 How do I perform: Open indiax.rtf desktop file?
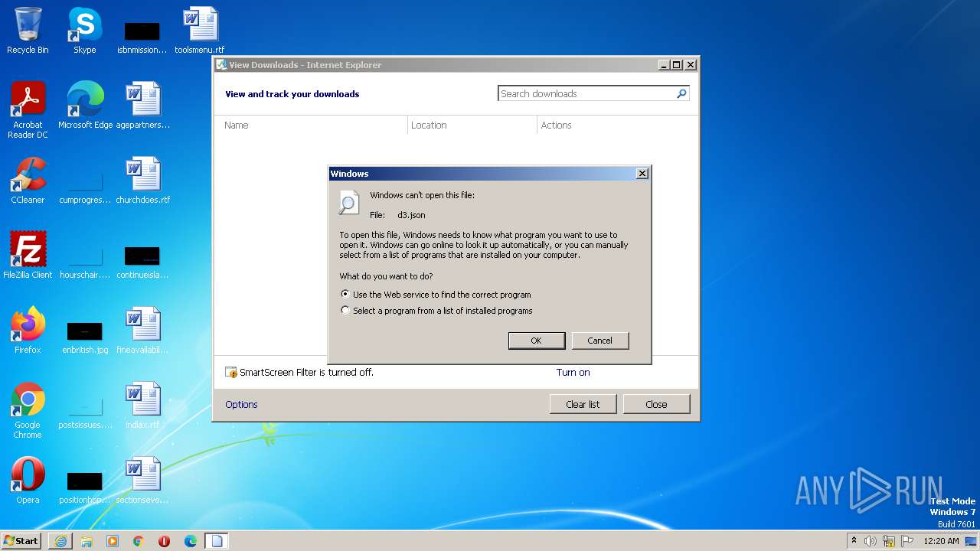pyautogui.click(x=142, y=406)
